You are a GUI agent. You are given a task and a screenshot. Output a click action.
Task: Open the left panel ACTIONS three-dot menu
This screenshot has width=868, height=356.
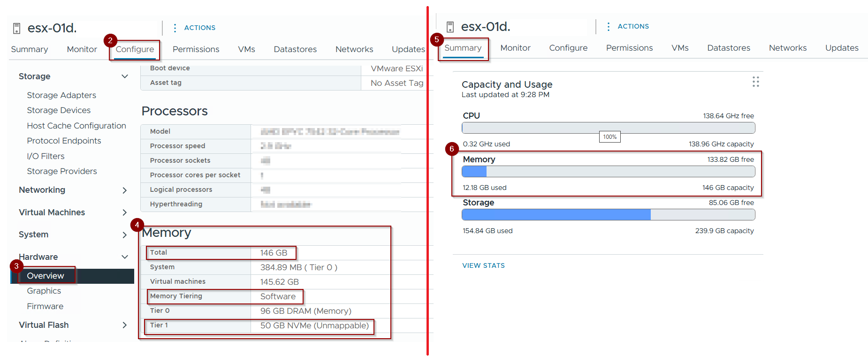point(175,28)
